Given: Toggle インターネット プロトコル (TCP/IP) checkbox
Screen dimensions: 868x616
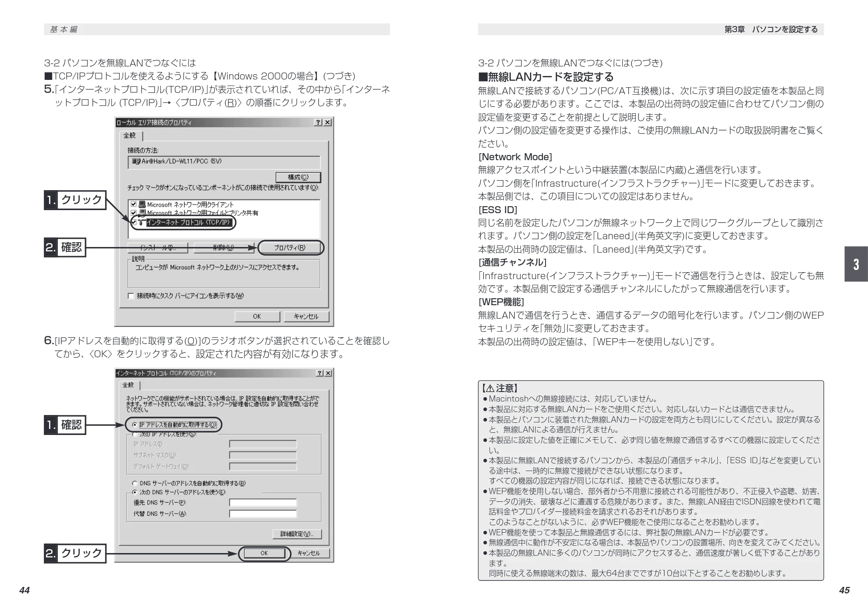Looking at the screenshot, I should coord(134,222).
